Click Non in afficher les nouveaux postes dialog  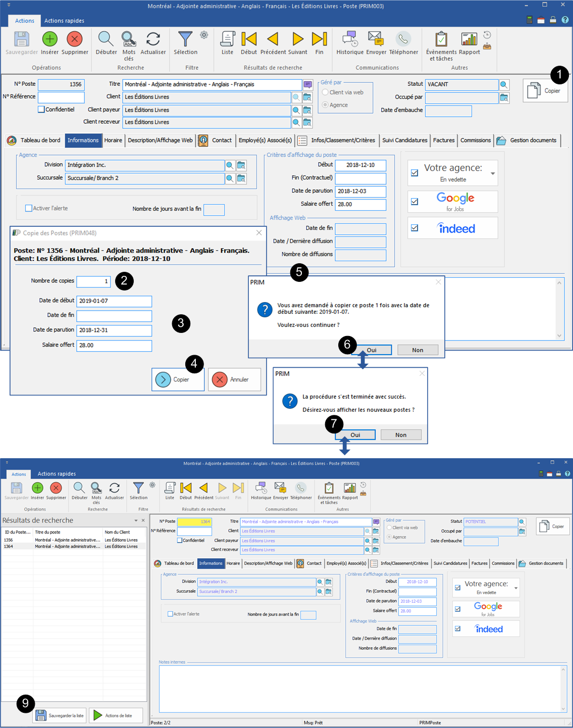(401, 435)
